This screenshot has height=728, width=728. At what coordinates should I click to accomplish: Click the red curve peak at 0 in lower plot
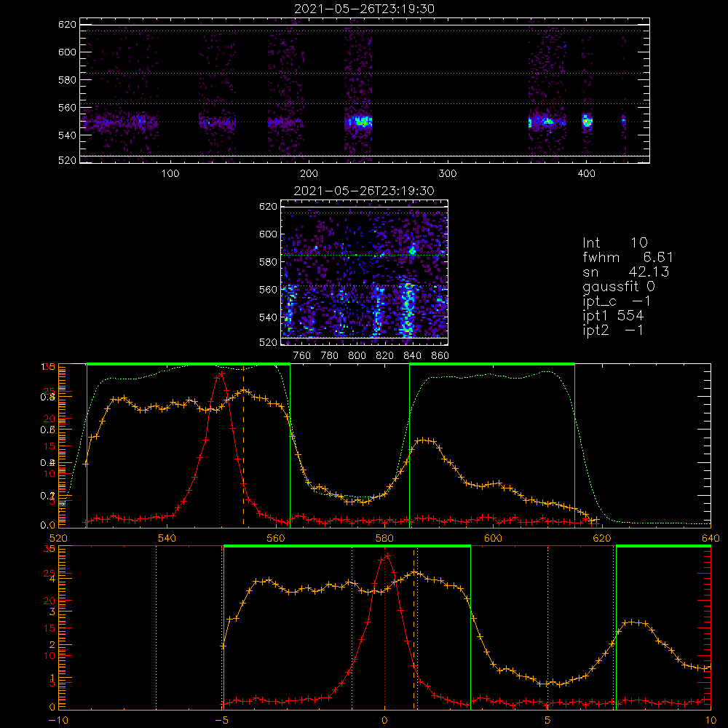(387, 555)
